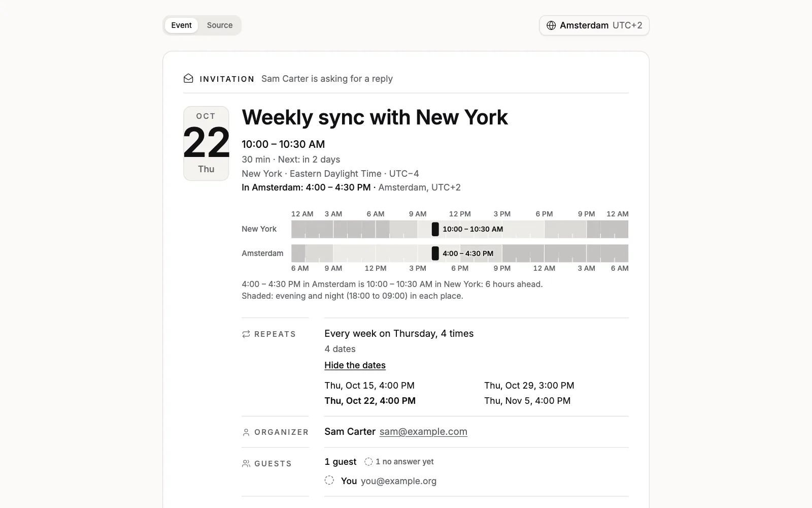
Task: Click the Amsterdam row label in timeline
Action: (262, 253)
